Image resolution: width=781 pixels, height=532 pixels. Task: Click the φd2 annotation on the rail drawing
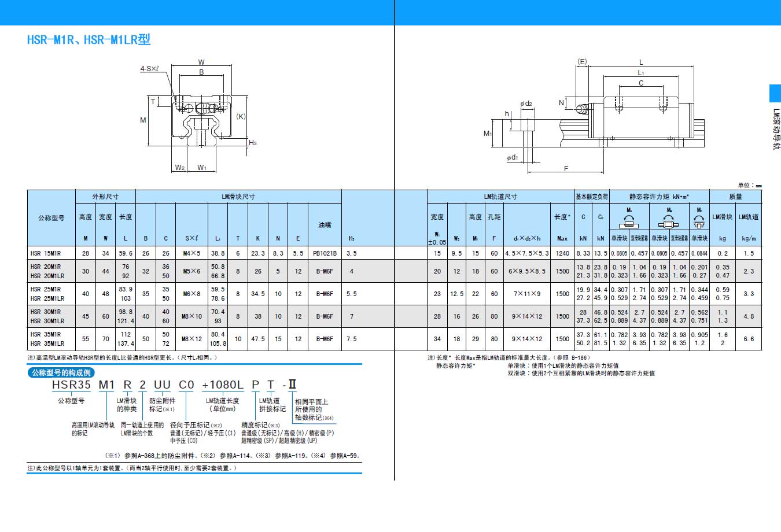click(x=526, y=104)
